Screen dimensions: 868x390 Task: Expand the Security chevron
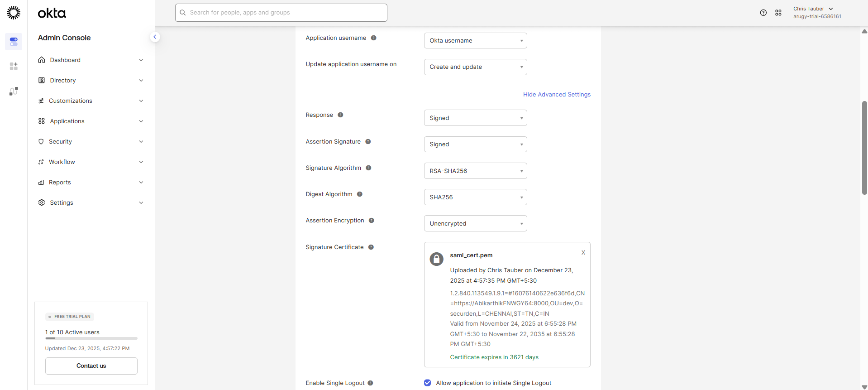(141, 141)
